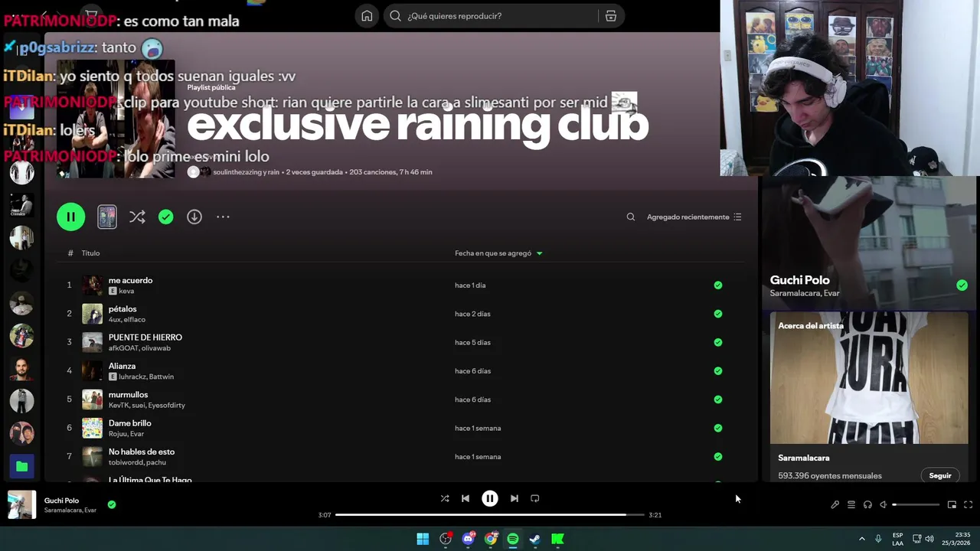The height and width of the screenshot is (551, 980).
Task: Toggle saved check for me acuerdo
Action: (718, 285)
